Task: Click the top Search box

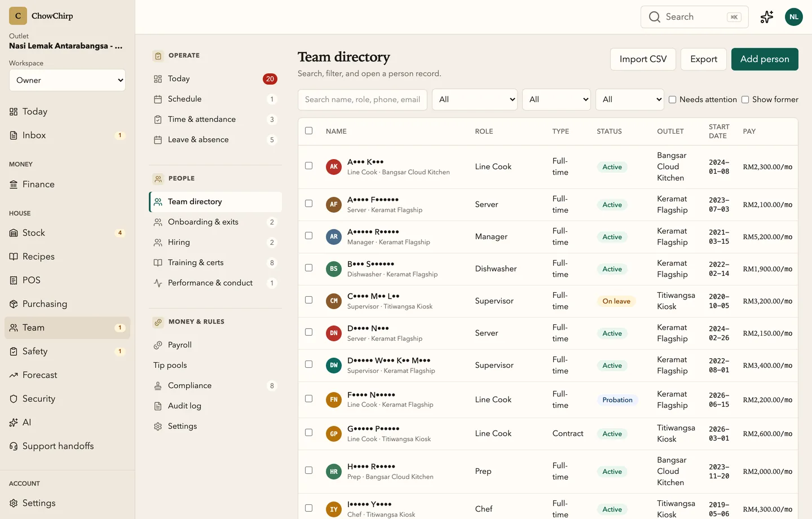Action: [695, 17]
